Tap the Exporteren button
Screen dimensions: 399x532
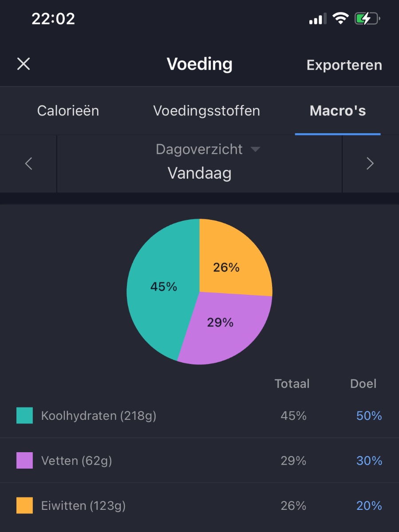coord(344,65)
